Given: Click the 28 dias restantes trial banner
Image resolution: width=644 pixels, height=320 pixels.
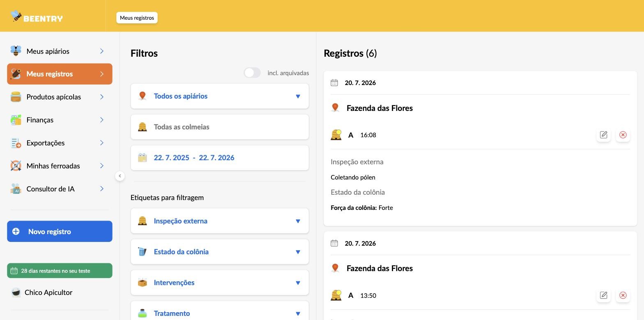Looking at the screenshot, I should (60, 271).
